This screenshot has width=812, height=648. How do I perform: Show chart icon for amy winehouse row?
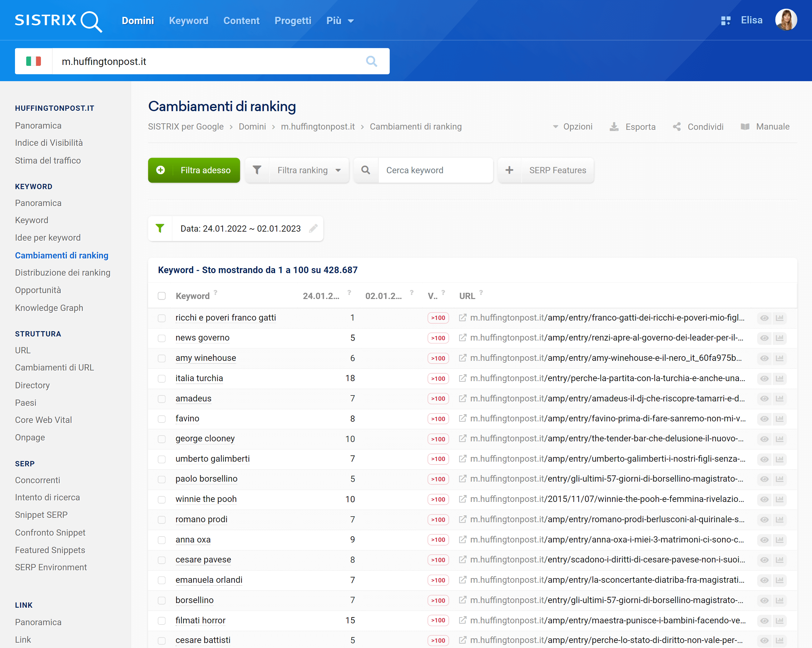(x=780, y=358)
